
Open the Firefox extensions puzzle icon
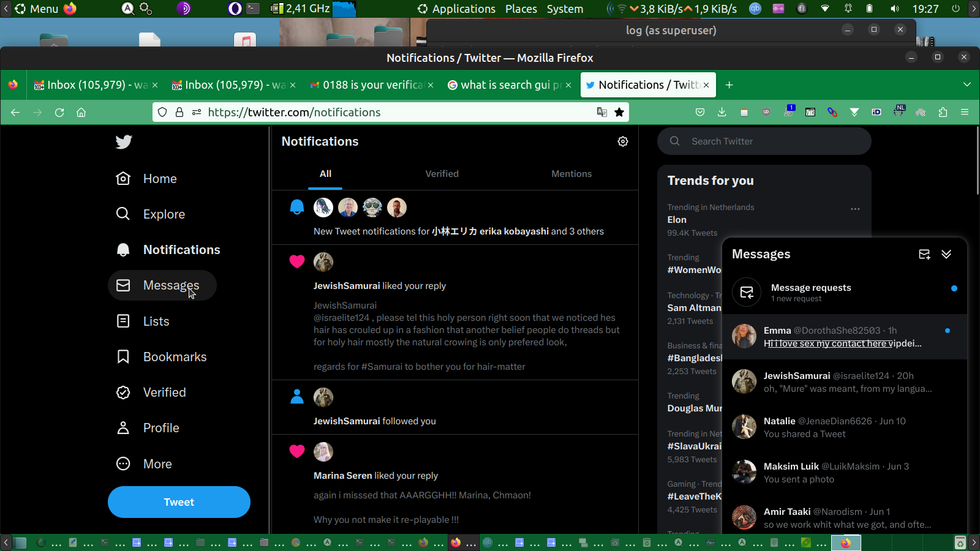click(x=943, y=112)
